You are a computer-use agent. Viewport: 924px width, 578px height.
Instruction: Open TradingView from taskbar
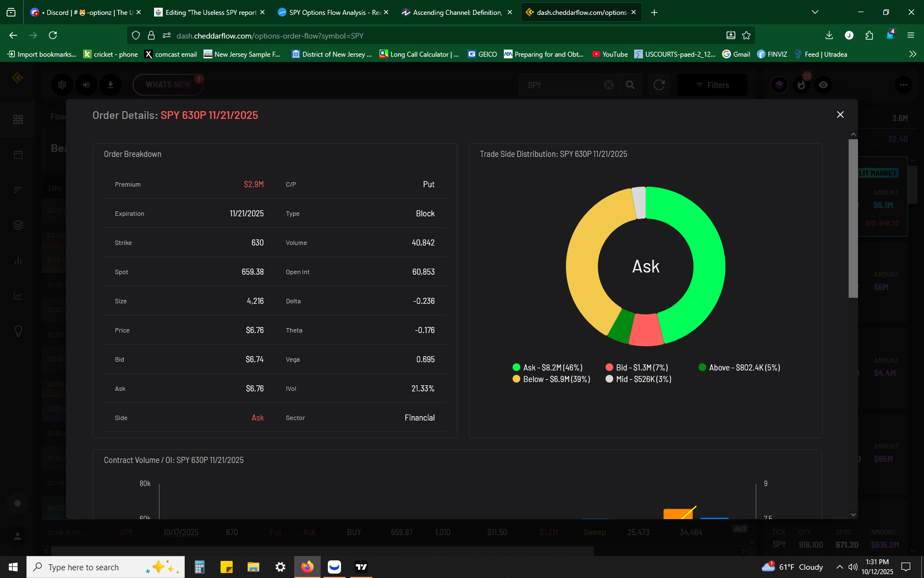pyautogui.click(x=361, y=567)
